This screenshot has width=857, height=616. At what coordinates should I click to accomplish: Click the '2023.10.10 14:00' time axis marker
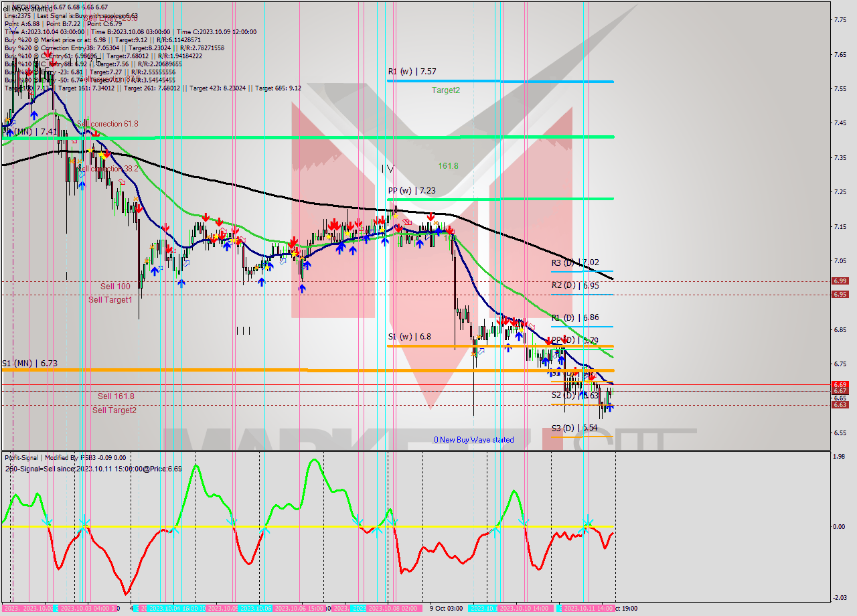[x=524, y=609]
